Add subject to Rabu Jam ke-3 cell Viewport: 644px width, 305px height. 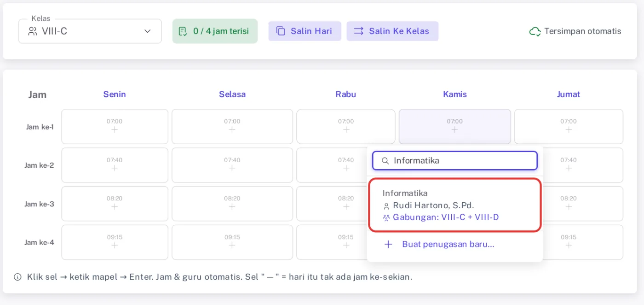coord(332,204)
